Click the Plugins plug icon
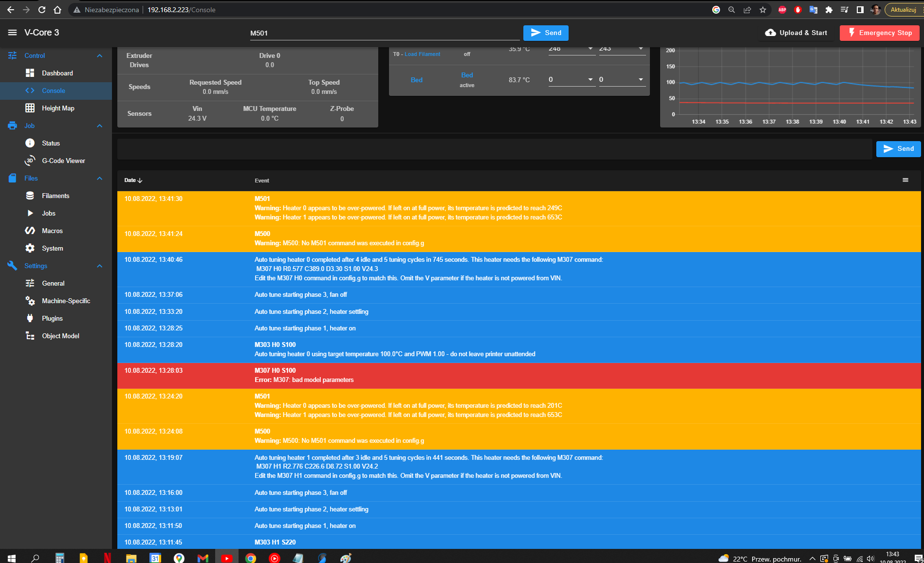This screenshot has width=924, height=563. (30, 318)
